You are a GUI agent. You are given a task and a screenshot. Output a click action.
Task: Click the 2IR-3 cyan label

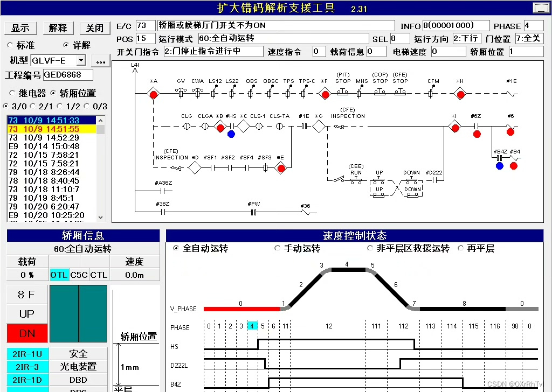point(27,367)
